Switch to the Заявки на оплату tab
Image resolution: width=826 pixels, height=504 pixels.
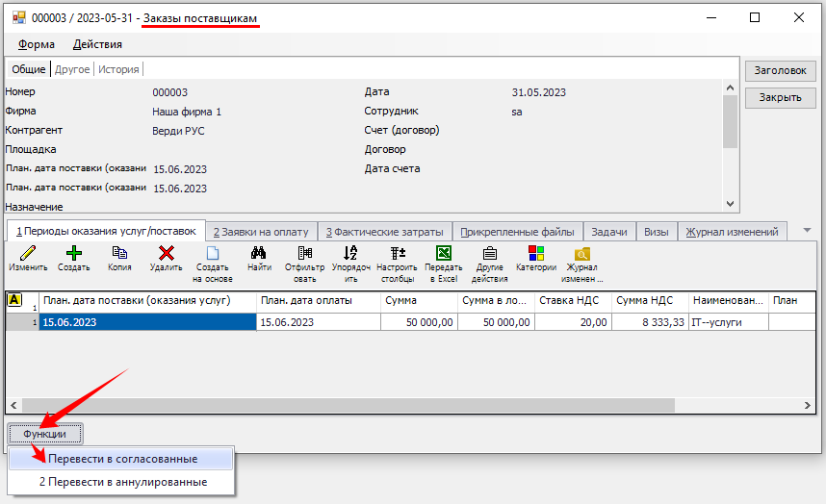[x=260, y=232]
